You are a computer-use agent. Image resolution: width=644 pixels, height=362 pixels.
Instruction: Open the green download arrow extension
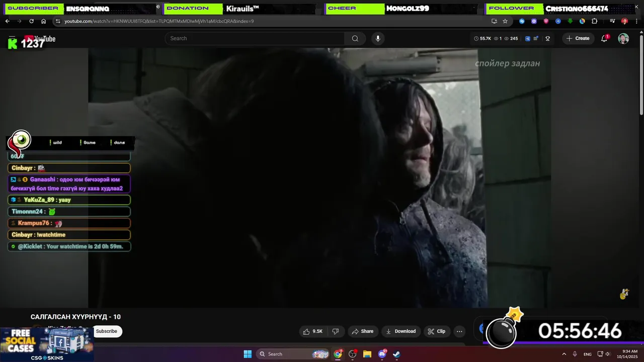pyautogui.click(x=570, y=21)
